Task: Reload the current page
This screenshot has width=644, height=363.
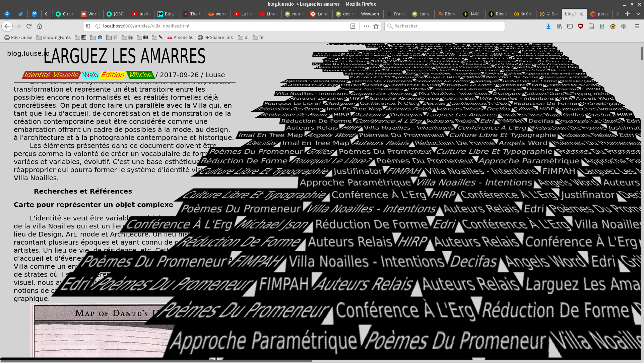Action: point(29,26)
